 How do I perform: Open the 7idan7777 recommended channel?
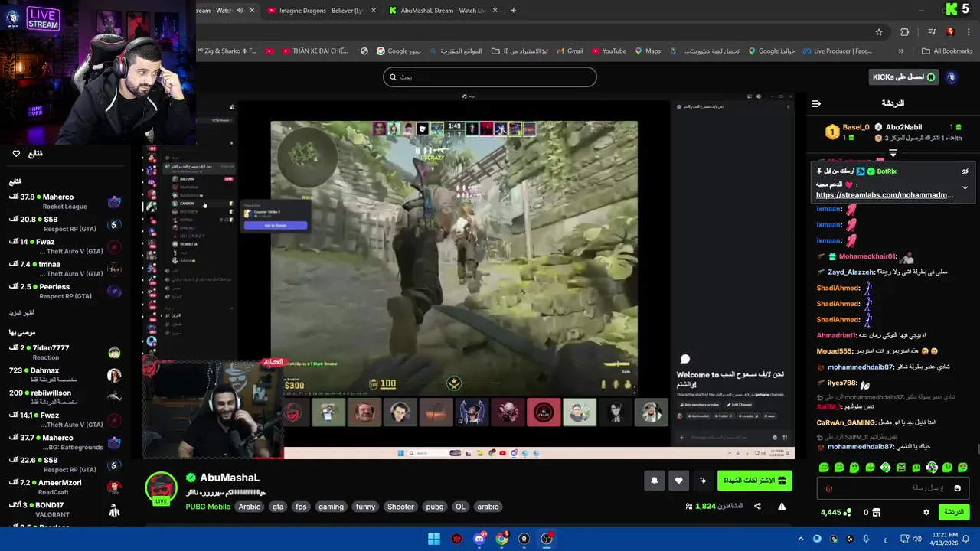pyautogui.click(x=65, y=353)
